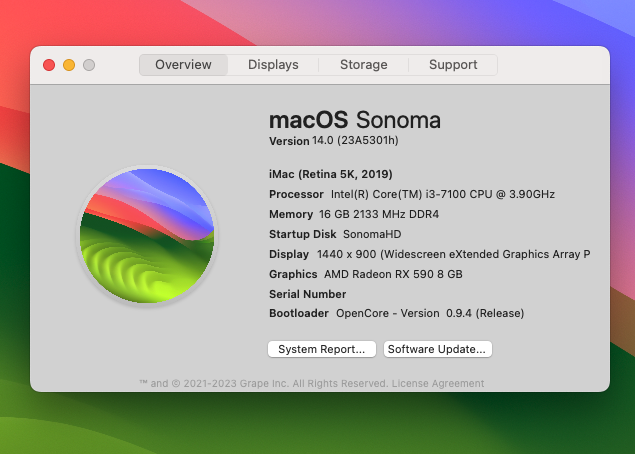Open the Storage tab
The height and width of the screenshot is (454, 635).
(x=363, y=65)
